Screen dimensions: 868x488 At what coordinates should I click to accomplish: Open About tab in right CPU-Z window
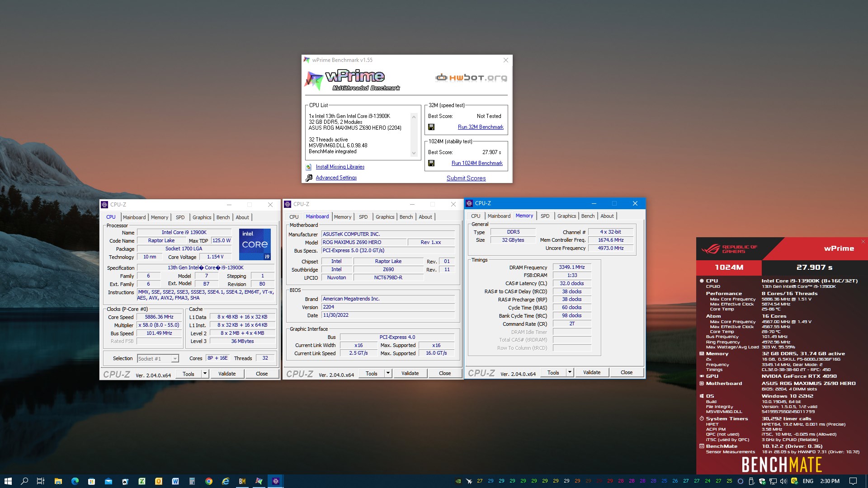607,216
